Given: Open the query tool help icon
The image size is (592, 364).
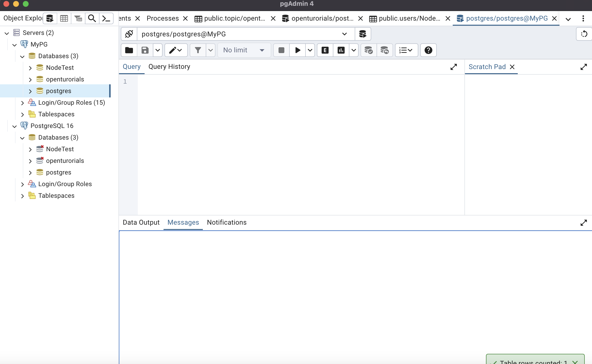Looking at the screenshot, I should (x=428, y=50).
